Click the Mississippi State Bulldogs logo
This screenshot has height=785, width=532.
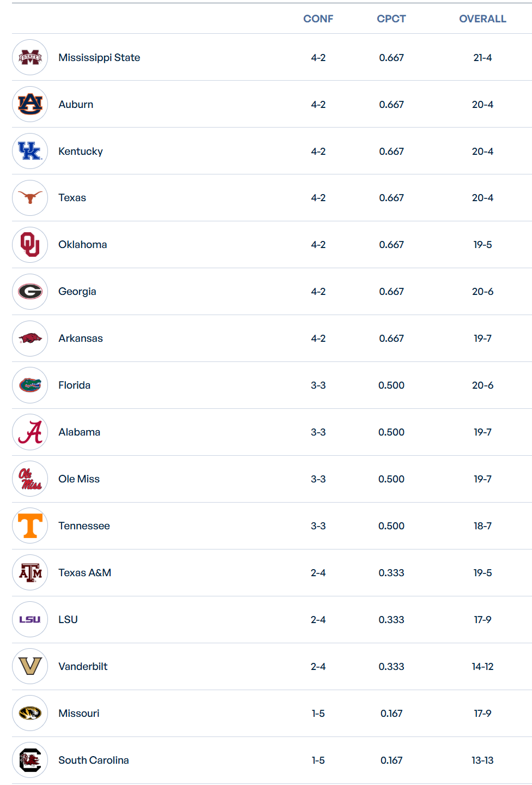point(30,57)
